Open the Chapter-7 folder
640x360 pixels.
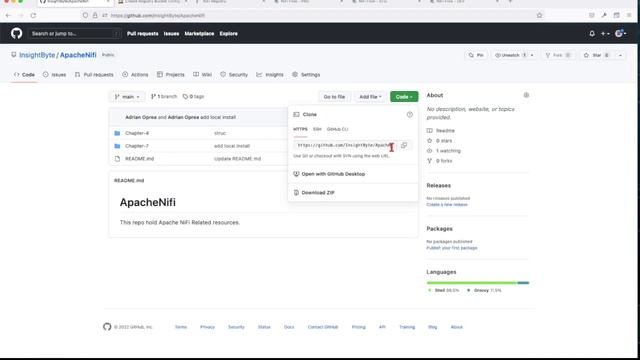coord(137,146)
